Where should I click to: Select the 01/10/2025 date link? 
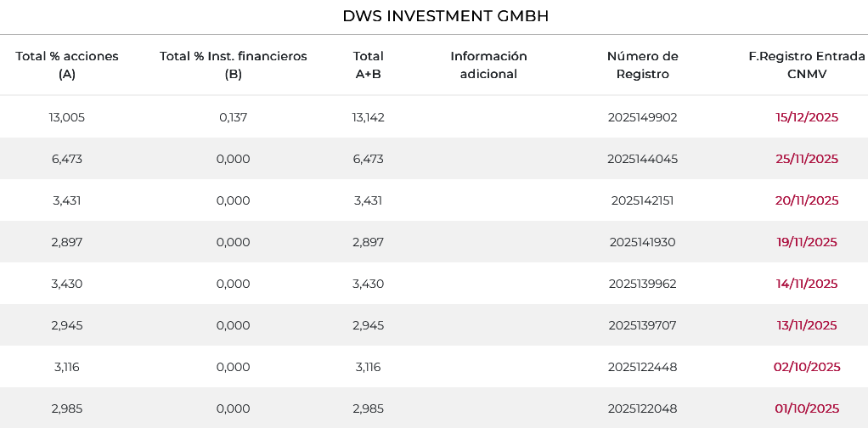click(x=806, y=408)
